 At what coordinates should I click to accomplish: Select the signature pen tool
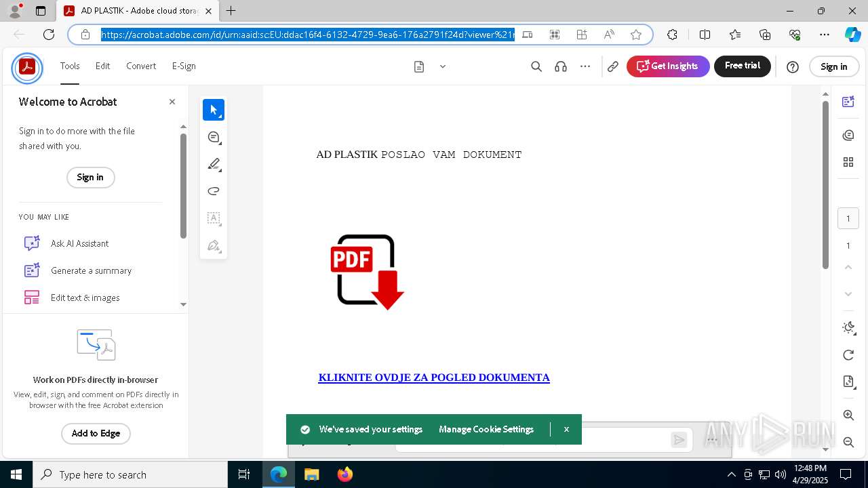(x=214, y=245)
